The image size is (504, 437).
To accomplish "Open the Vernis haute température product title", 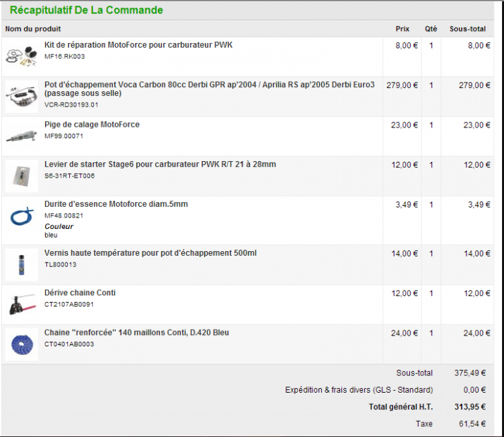I will point(151,253).
